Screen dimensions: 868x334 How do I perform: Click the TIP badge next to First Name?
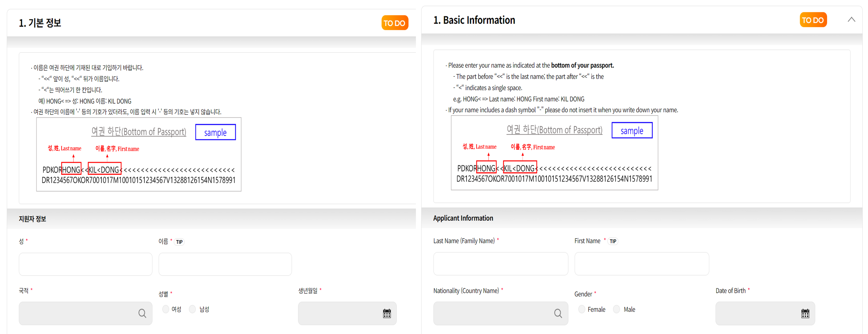tap(613, 241)
